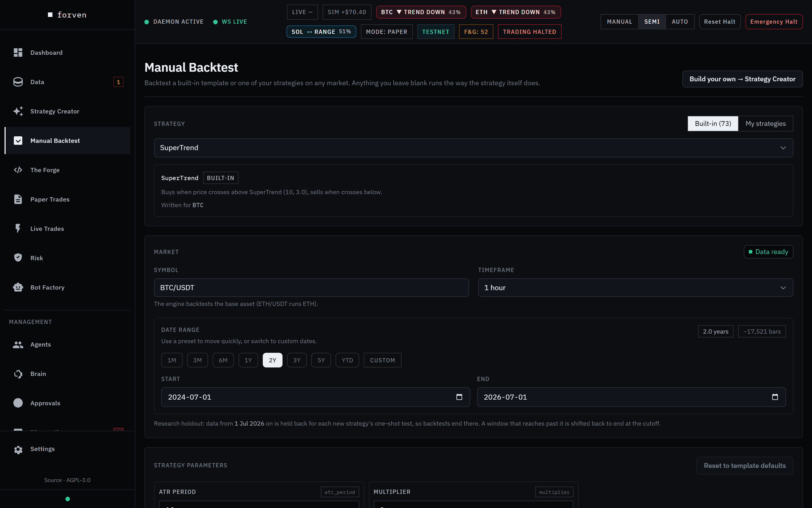The image size is (812, 508).
Task: Click the atr_period parameter tag
Action: tap(339, 492)
